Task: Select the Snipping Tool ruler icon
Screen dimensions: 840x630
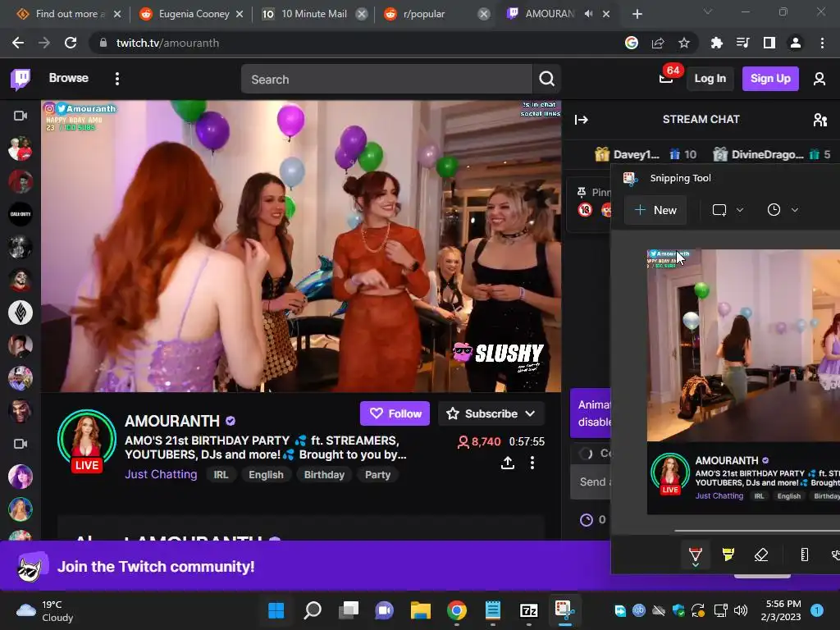Action: (x=804, y=555)
